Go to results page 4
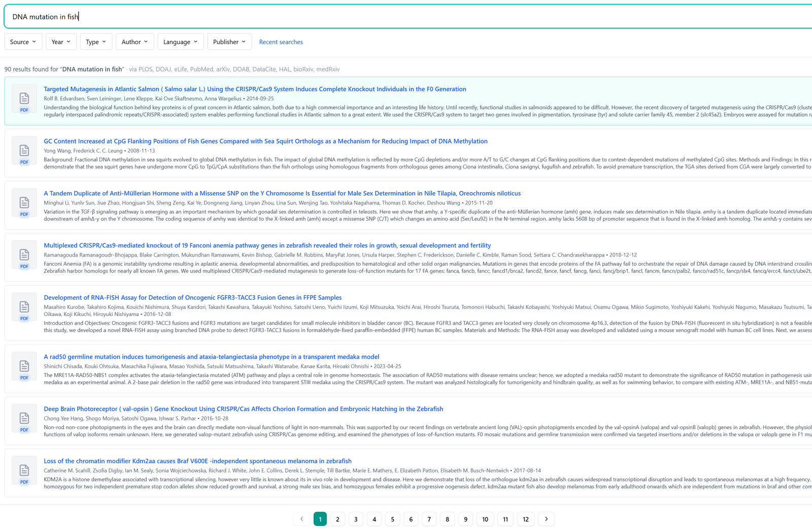Screen dimensions: 812x531 (x=374, y=519)
